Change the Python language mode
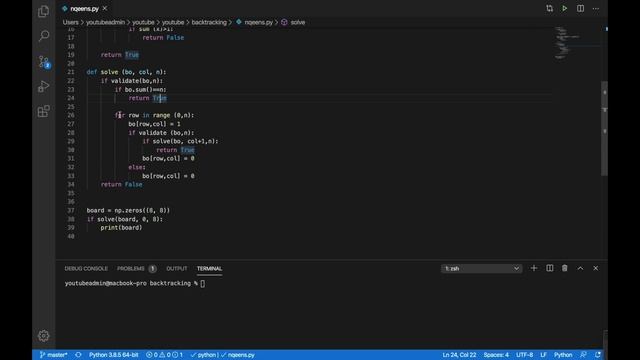The width and height of the screenshot is (640, 360). (563, 355)
